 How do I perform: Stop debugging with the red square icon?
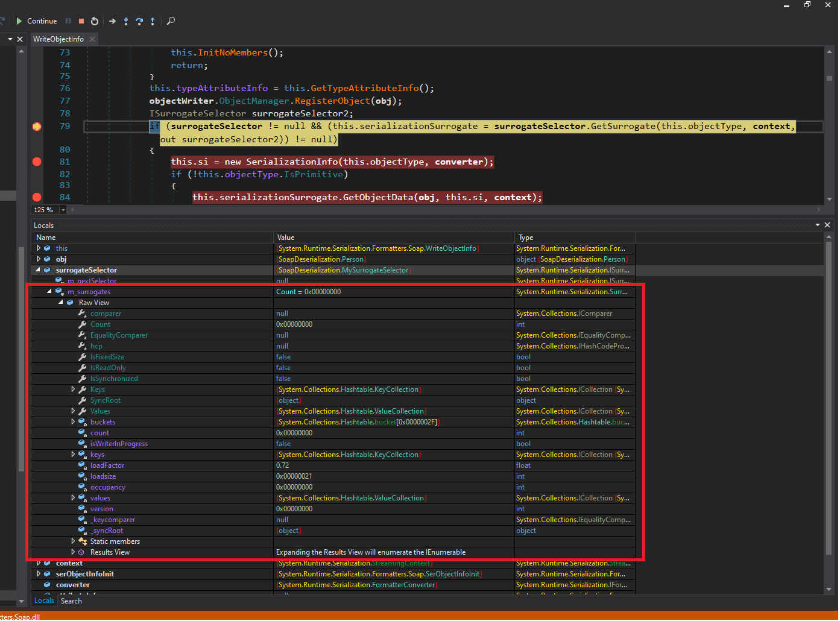pos(81,21)
